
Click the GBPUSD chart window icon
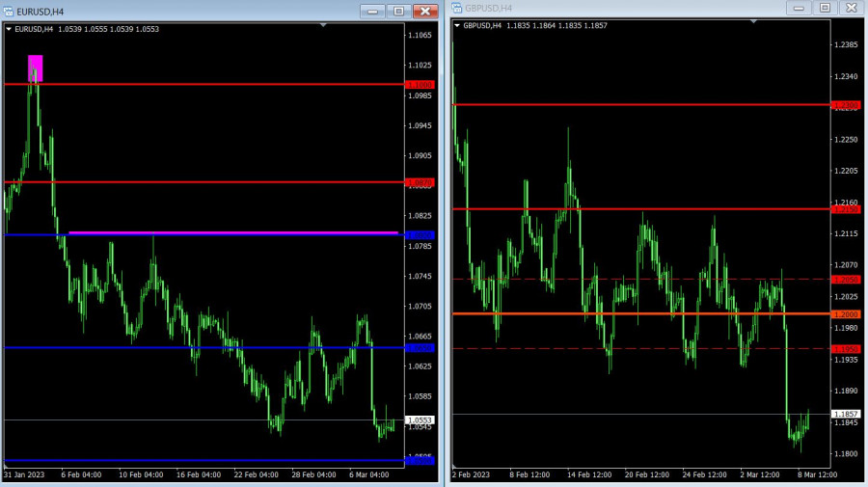tap(456, 8)
